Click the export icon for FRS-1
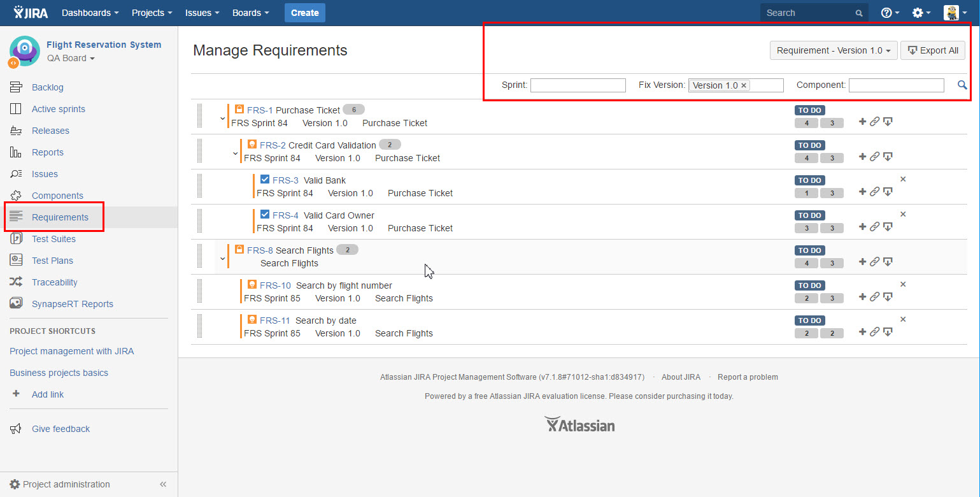Image resolution: width=980 pixels, height=497 pixels. (888, 122)
